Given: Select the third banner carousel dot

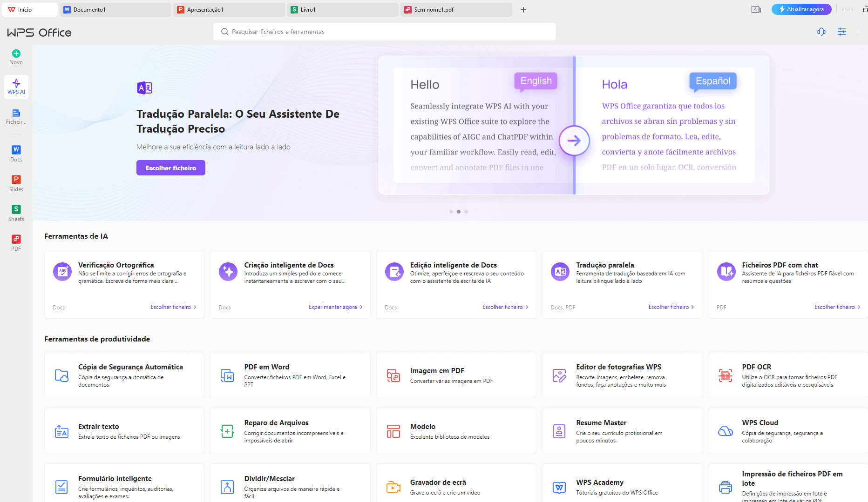Looking at the screenshot, I should tap(466, 212).
